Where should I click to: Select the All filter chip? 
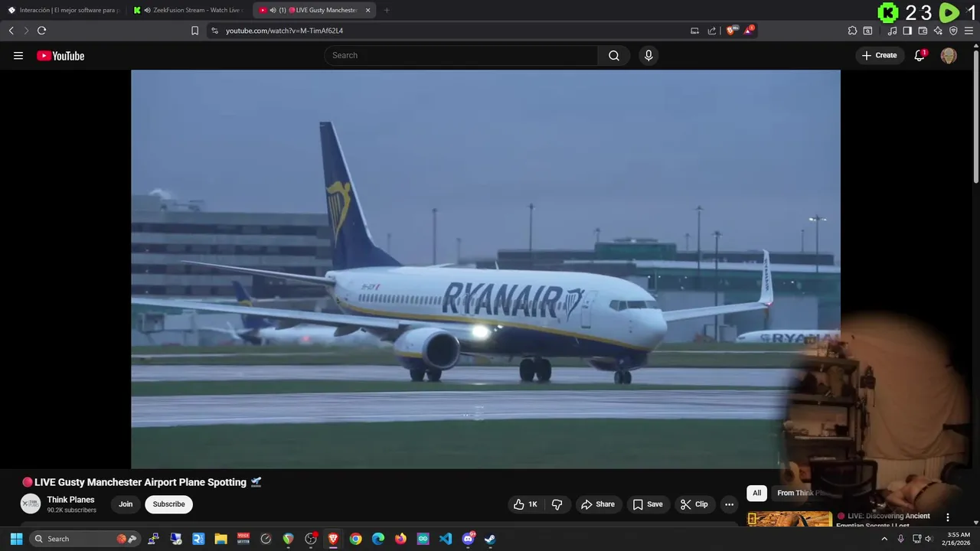756,493
